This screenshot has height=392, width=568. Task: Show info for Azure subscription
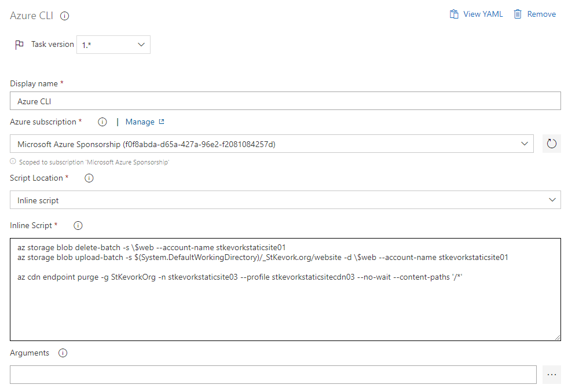102,122
